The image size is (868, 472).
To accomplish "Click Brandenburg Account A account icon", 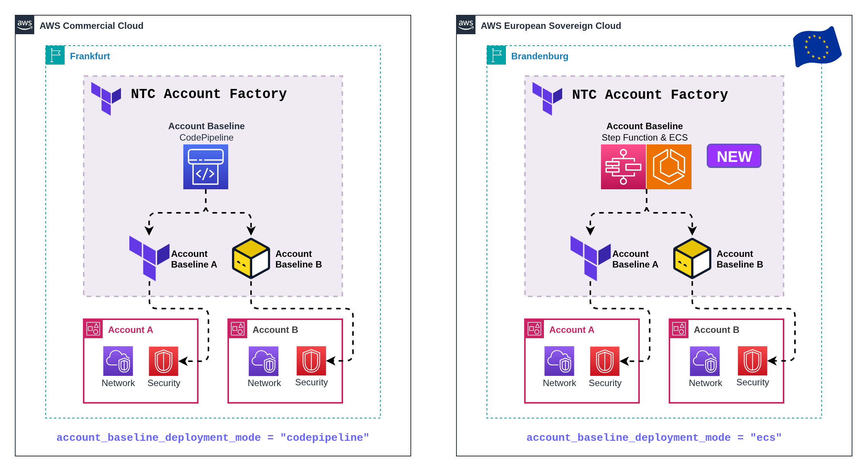I will pos(534,329).
